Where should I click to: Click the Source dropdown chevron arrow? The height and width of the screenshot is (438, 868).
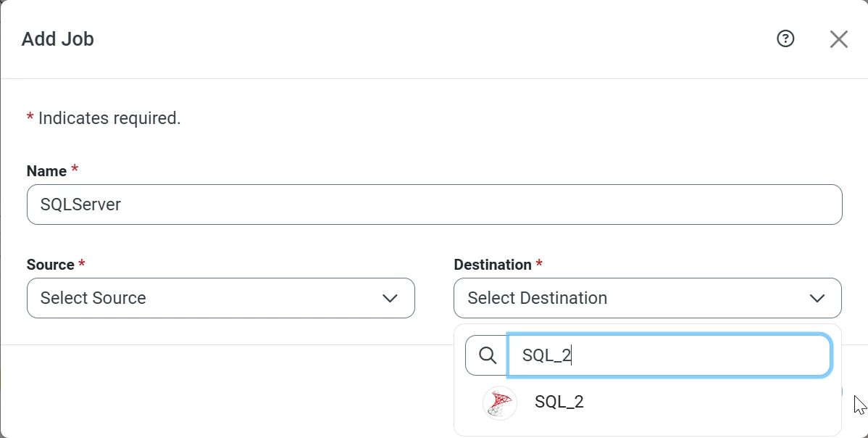390,298
